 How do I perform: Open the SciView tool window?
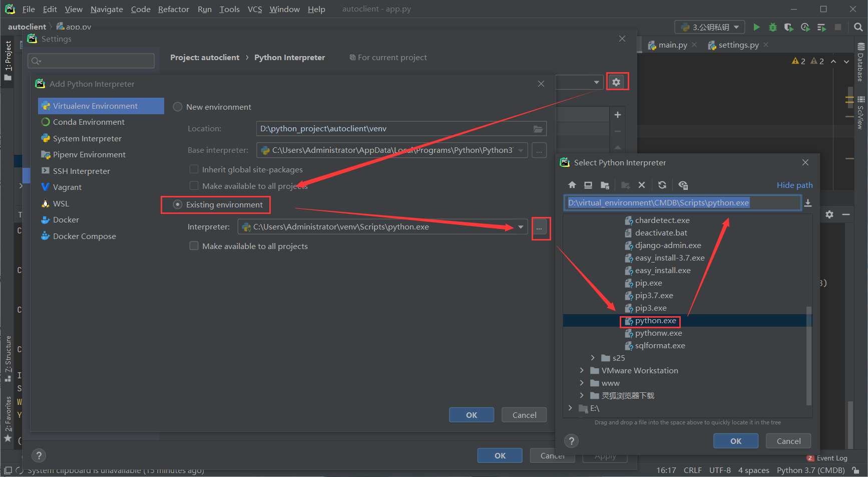pos(860,113)
